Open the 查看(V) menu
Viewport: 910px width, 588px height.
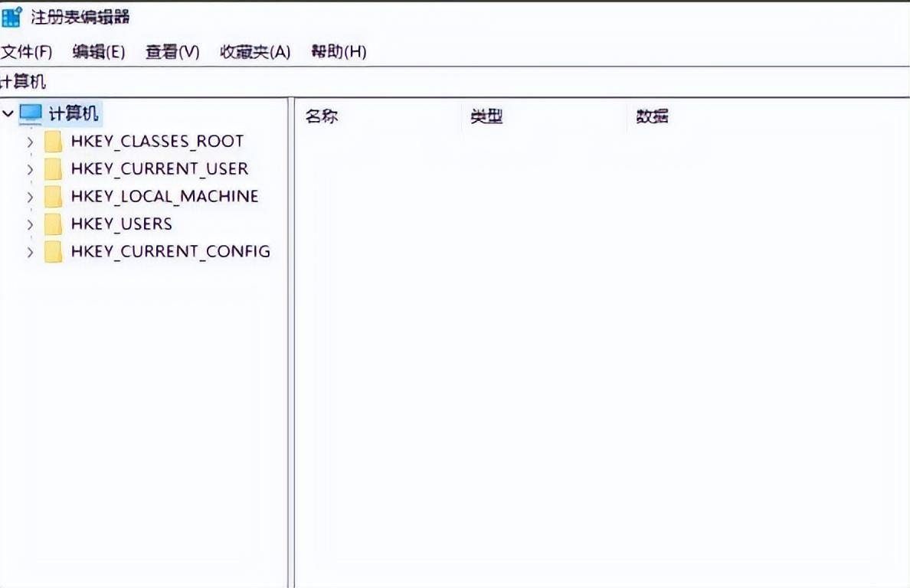(x=172, y=52)
